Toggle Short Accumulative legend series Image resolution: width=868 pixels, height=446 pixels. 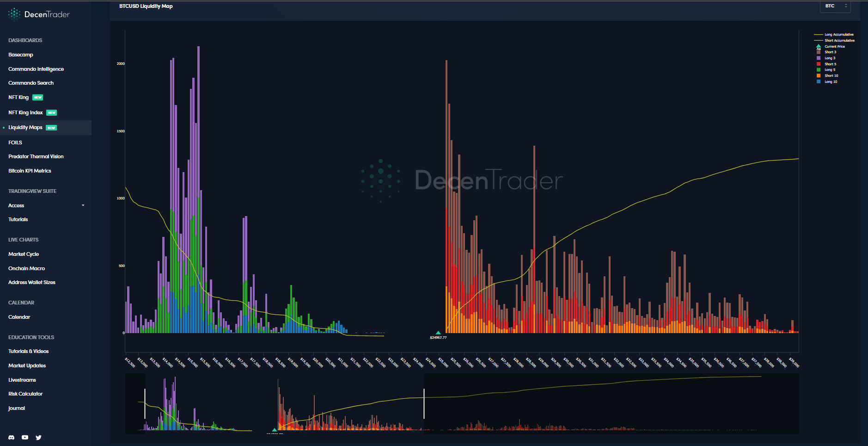[x=834, y=40]
